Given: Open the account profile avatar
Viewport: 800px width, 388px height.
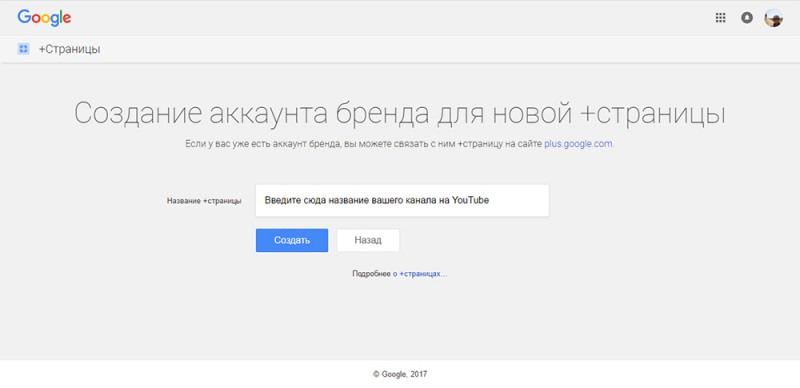Looking at the screenshot, I should (773, 18).
